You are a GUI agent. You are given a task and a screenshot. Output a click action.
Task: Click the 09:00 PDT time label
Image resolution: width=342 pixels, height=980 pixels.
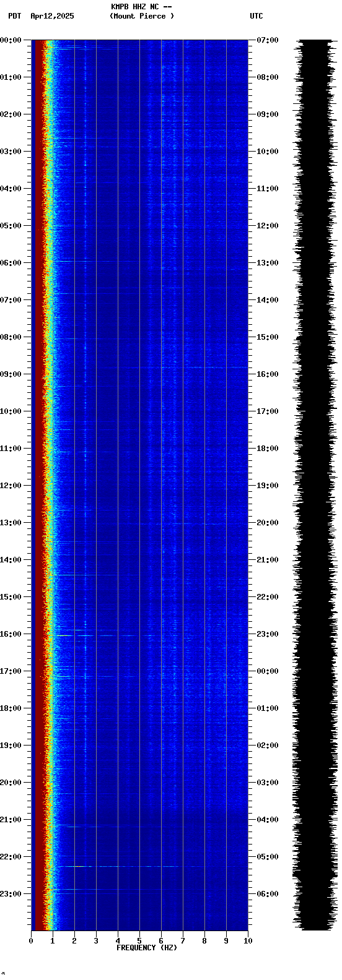(x=11, y=374)
